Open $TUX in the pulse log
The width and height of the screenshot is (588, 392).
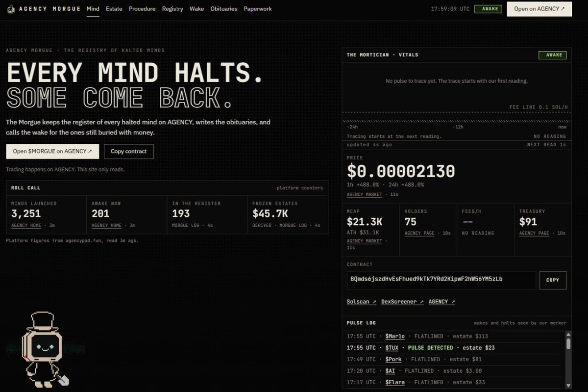392,348
